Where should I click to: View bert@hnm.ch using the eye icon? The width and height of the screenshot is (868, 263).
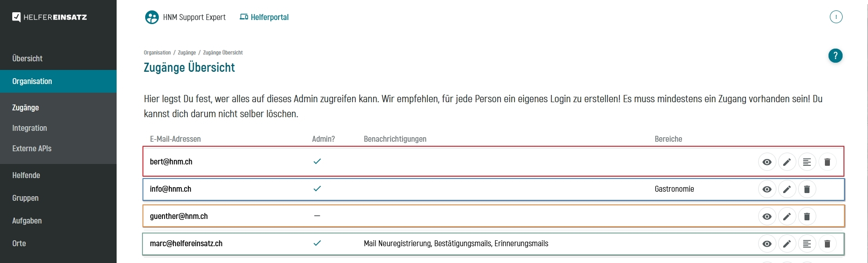coord(767,162)
